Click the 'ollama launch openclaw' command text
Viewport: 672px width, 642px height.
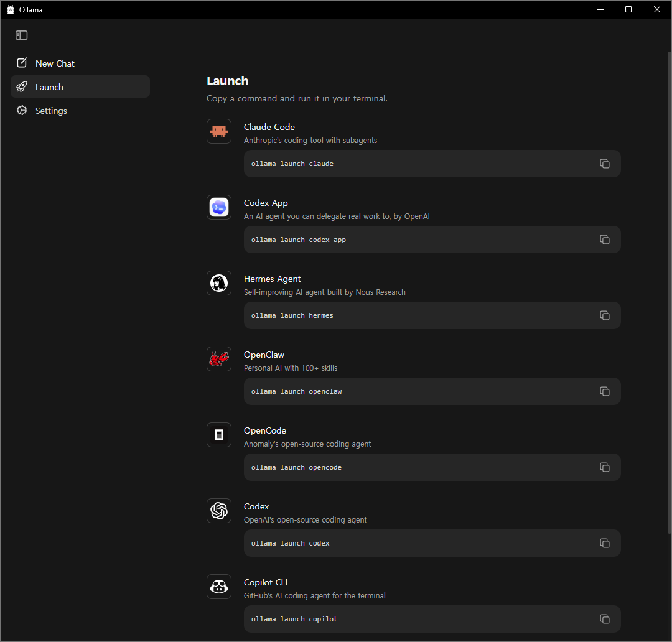[297, 391]
